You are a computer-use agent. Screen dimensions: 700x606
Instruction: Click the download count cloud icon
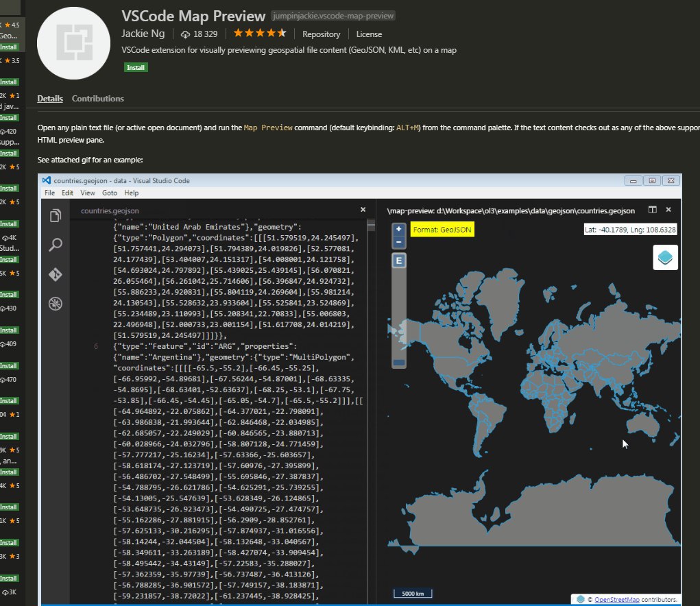point(185,34)
